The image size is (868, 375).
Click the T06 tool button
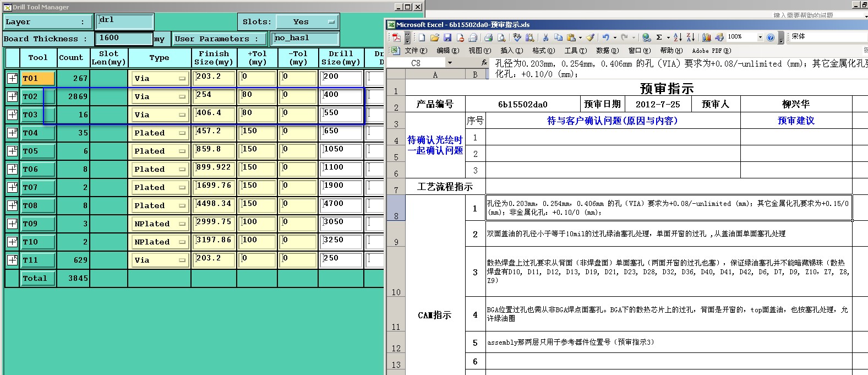(x=38, y=169)
